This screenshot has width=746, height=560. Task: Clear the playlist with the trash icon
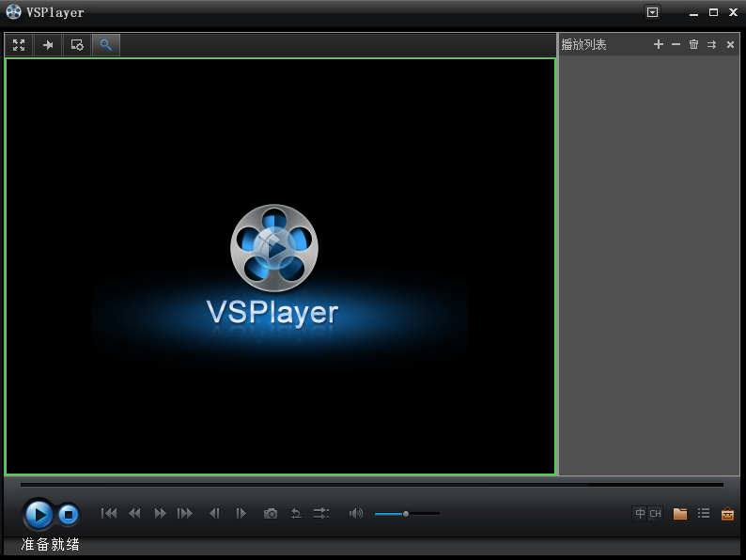[x=693, y=44]
